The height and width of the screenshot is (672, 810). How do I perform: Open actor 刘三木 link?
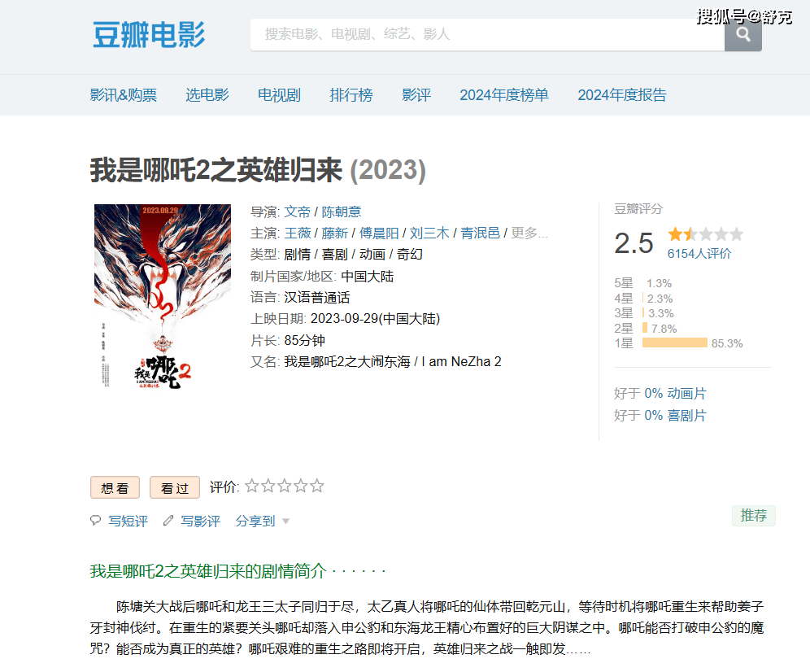pyautogui.click(x=429, y=233)
